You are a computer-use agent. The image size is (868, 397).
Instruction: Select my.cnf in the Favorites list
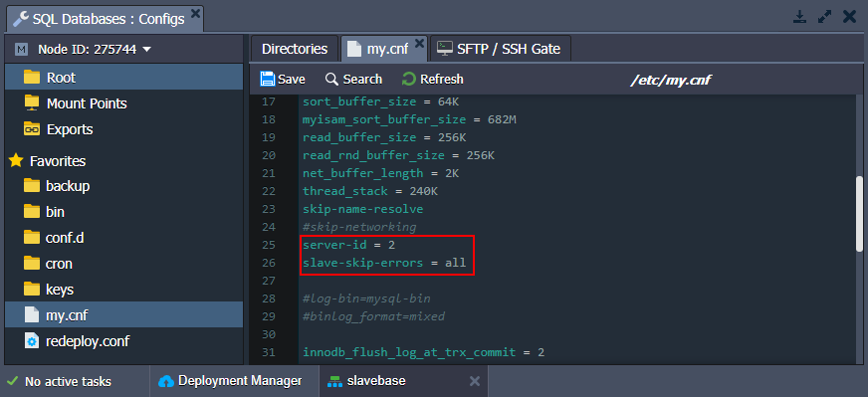click(x=124, y=315)
